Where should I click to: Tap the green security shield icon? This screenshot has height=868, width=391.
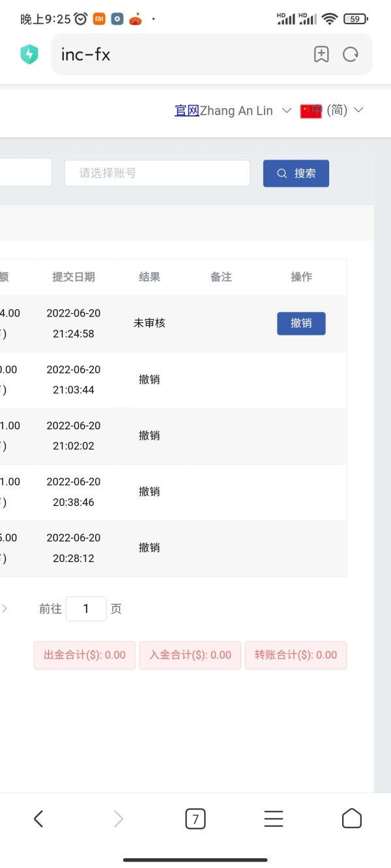pyautogui.click(x=29, y=55)
